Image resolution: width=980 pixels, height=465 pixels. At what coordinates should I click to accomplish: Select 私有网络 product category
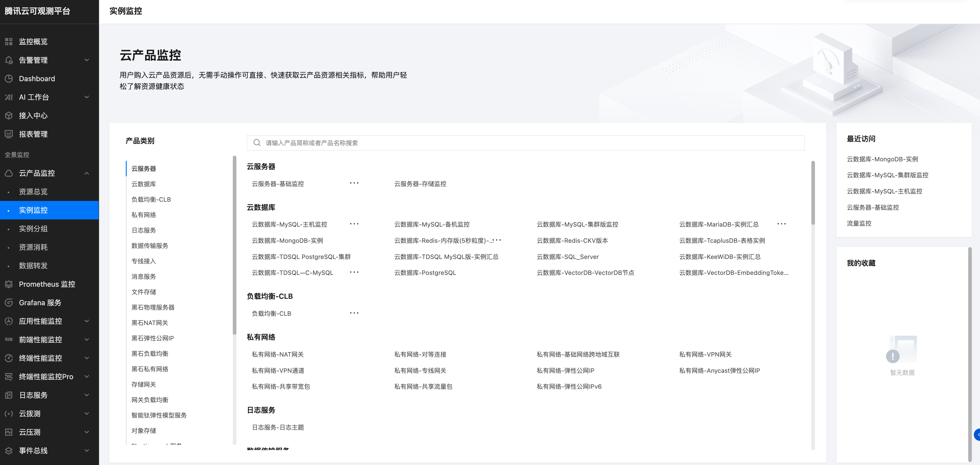143,215
